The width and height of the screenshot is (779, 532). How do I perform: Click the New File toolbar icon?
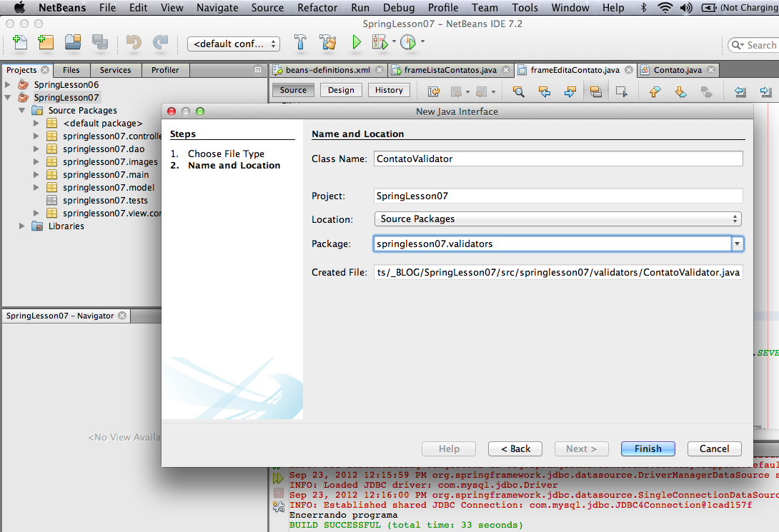point(20,43)
